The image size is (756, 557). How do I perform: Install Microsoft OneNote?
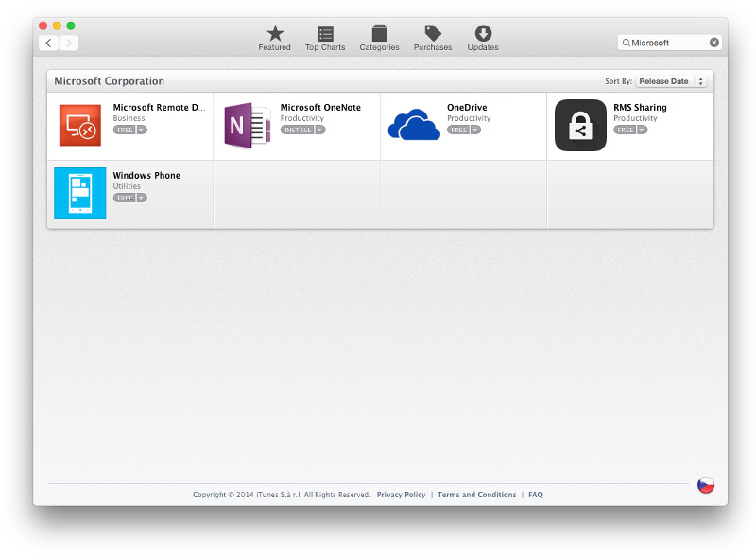click(x=298, y=130)
